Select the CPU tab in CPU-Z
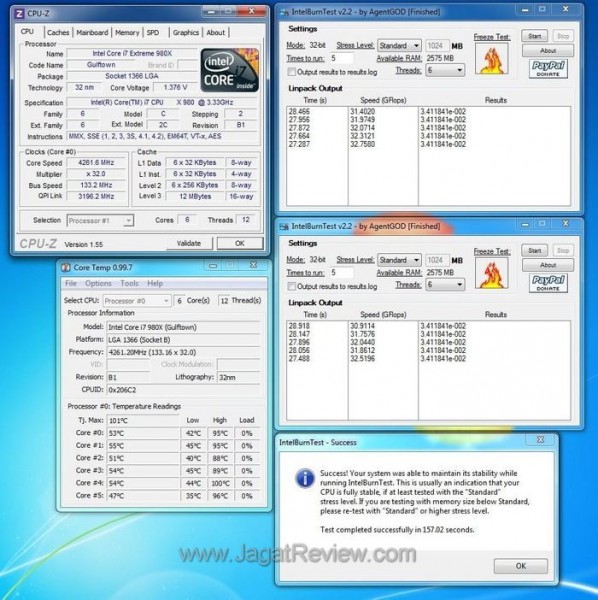This screenshot has height=600, width=598. point(27,31)
